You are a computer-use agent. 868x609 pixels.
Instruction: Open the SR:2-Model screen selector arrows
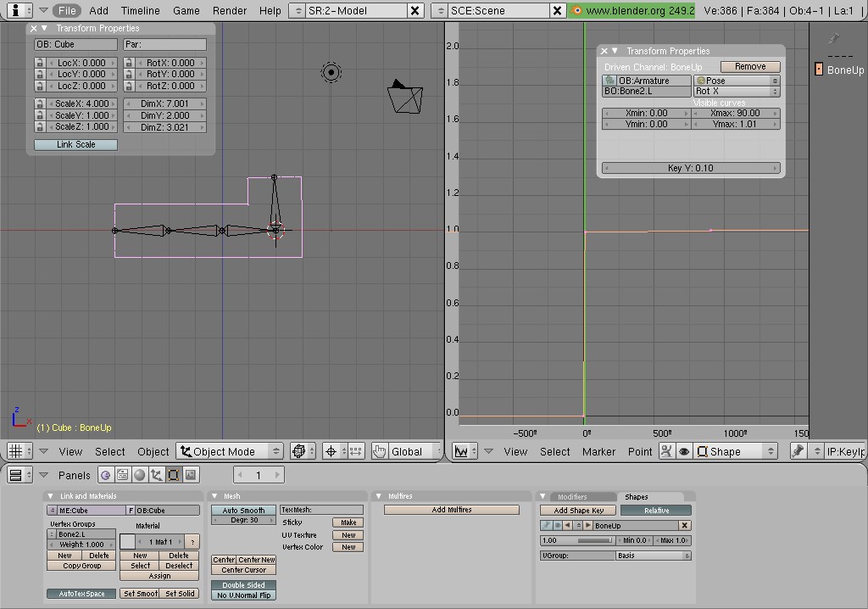298,10
